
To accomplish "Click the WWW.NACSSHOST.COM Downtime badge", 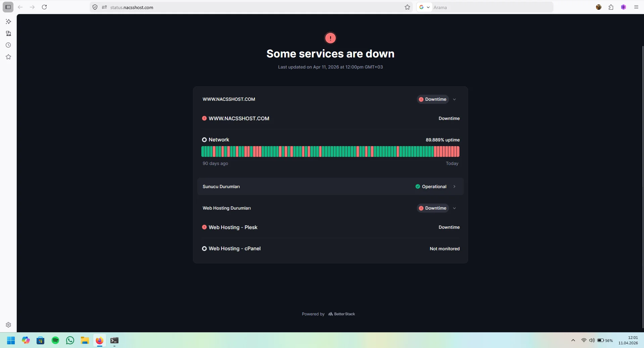I will tap(433, 99).
